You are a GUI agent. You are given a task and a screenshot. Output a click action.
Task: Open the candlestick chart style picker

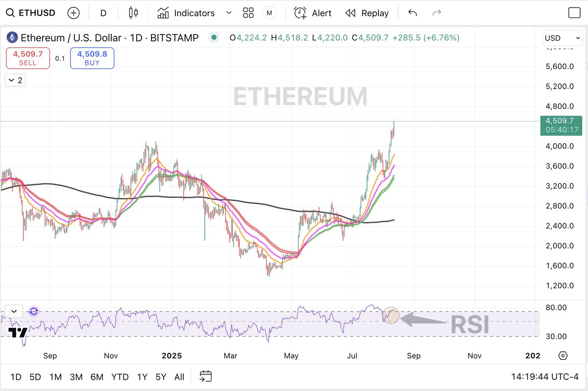[133, 13]
